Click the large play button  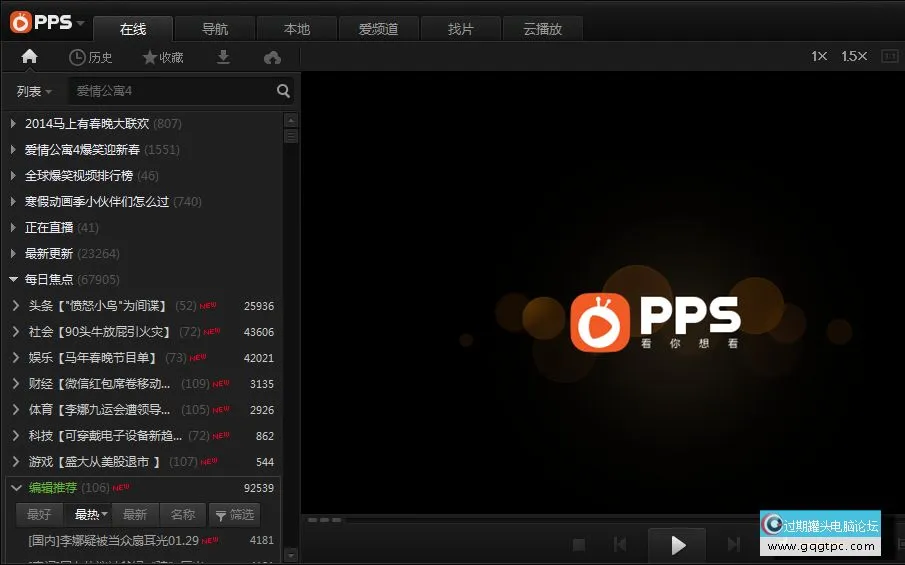pyautogui.click(x=678, y=545)
